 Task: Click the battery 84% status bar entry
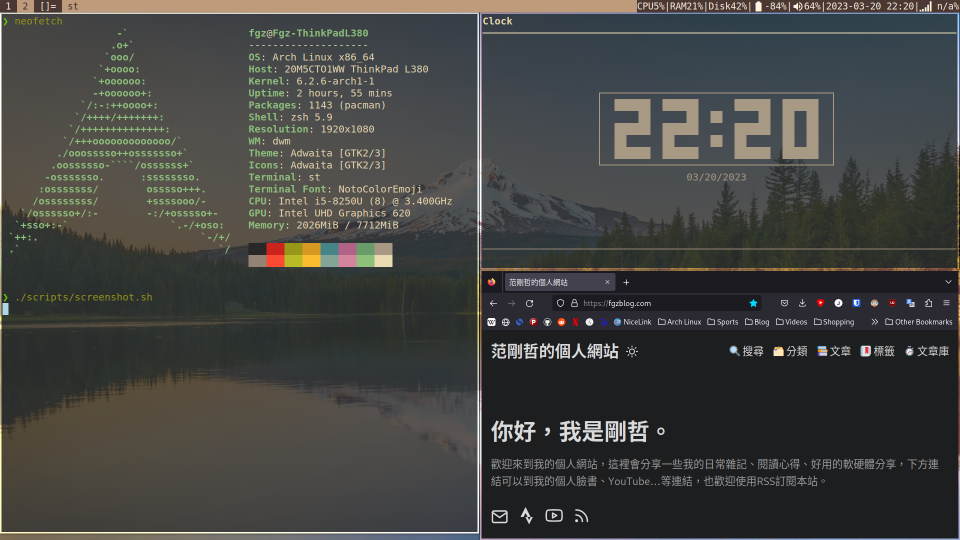pyautogui.click(x=771, y=6)
